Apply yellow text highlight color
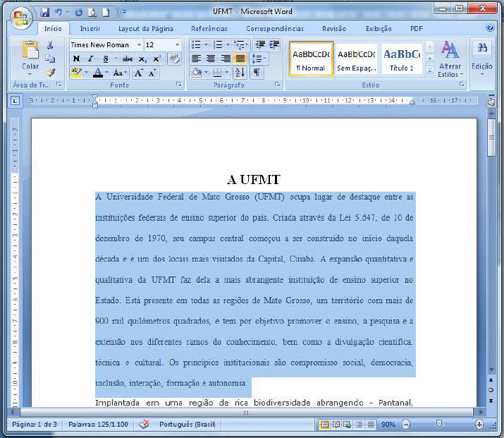The image size is (504, 438). [x=76, y=73]
